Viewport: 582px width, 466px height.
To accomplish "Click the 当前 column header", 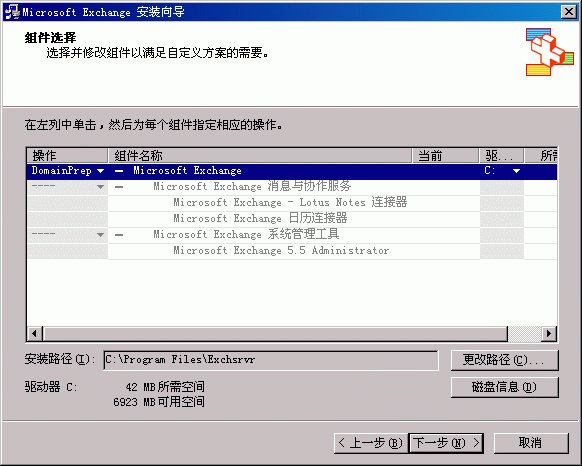I will click(445, 156).
